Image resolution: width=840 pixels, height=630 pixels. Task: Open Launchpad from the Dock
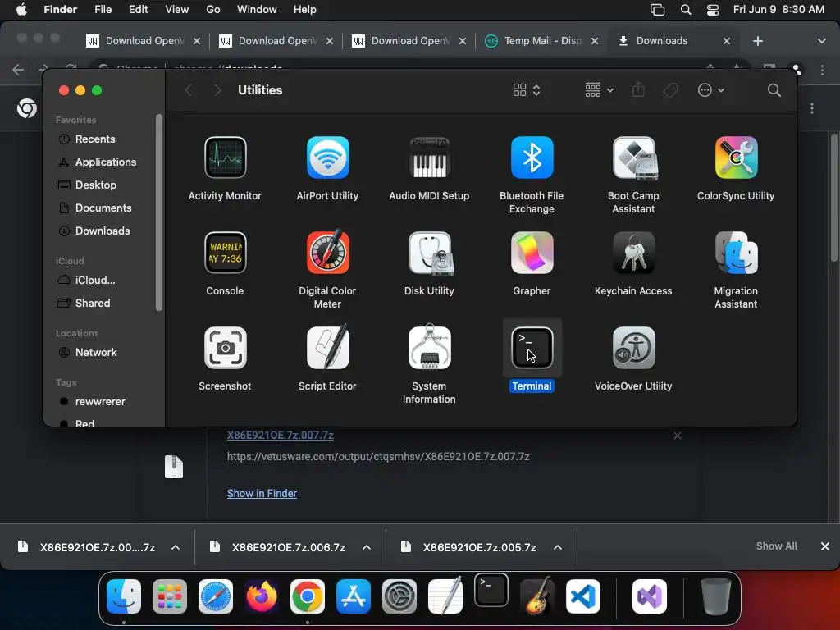pos(169,596)
